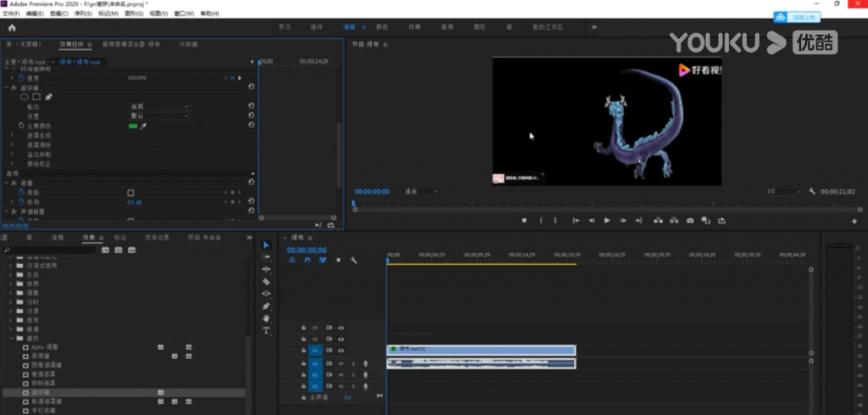
Task: Go to In point in Program Monitor
Action: pyautogui.click(x=576, y=221)
